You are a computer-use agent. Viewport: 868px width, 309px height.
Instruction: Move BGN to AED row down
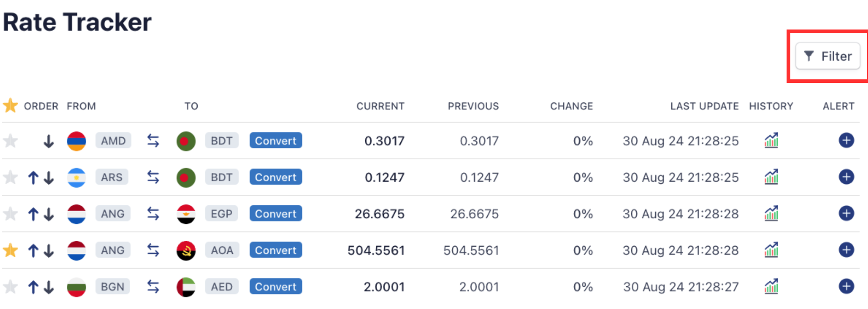49,287
